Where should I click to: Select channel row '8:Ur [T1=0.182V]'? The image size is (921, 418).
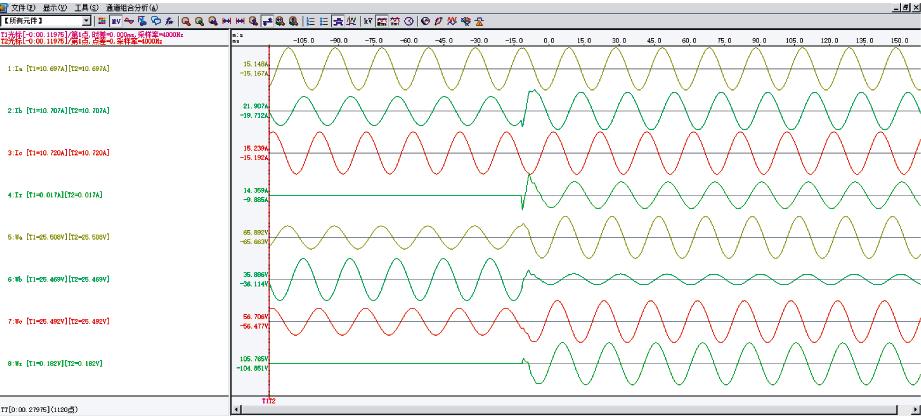(x=55, y=364)
